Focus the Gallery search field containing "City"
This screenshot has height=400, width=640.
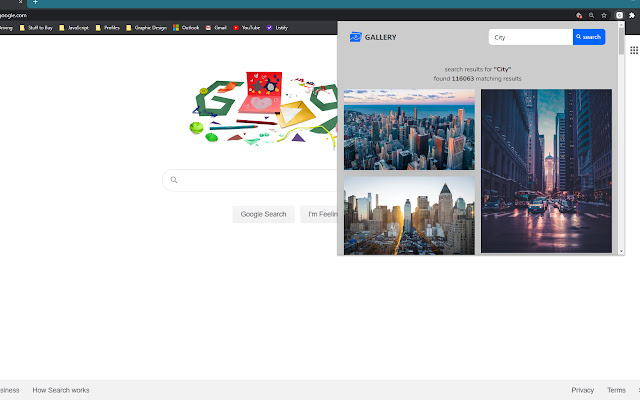pos(531,37)
